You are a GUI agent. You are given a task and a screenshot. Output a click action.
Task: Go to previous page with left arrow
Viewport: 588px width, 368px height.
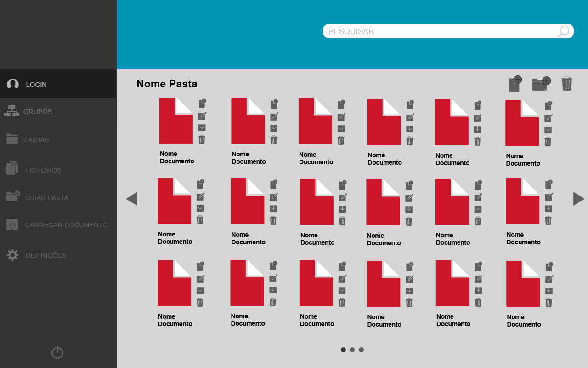tap(132, 199)
